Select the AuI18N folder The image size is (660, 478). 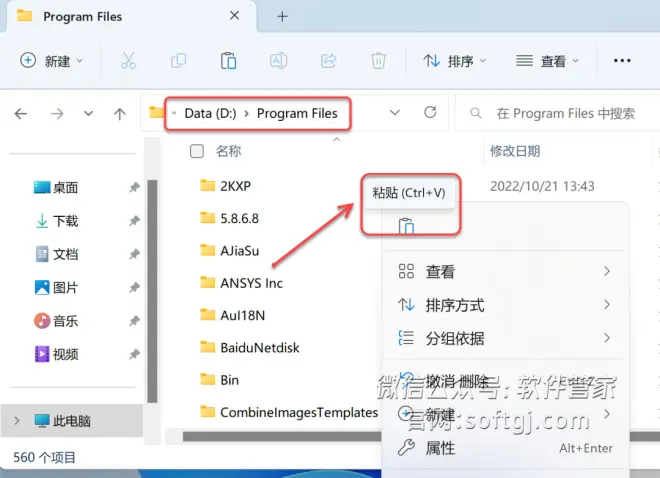[x=232, y=315]
